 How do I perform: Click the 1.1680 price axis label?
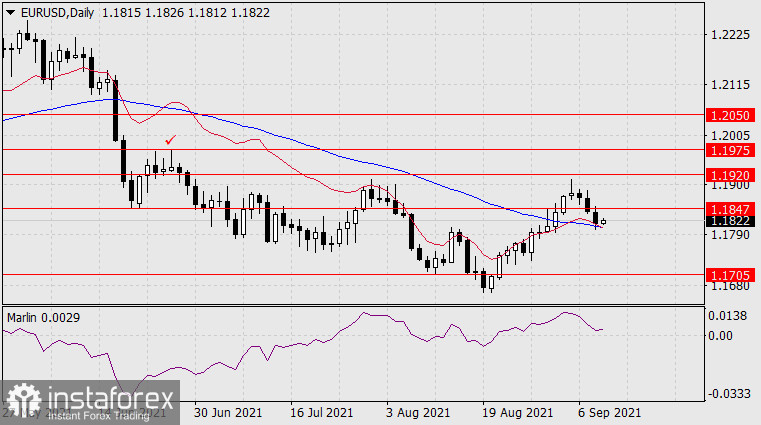point(729,287)
